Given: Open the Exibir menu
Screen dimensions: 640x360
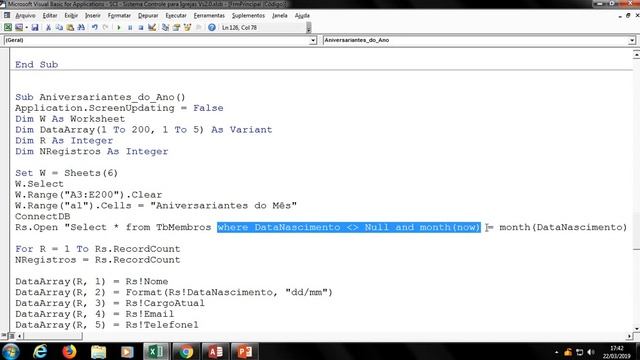Looking at the screenshot, I should [x=71, y=16].
